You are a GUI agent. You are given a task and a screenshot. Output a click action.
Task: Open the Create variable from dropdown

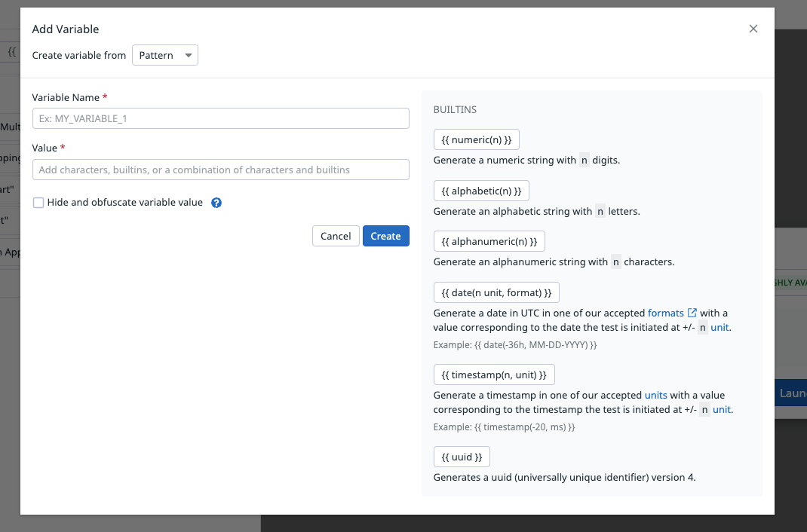pos(165,55)
